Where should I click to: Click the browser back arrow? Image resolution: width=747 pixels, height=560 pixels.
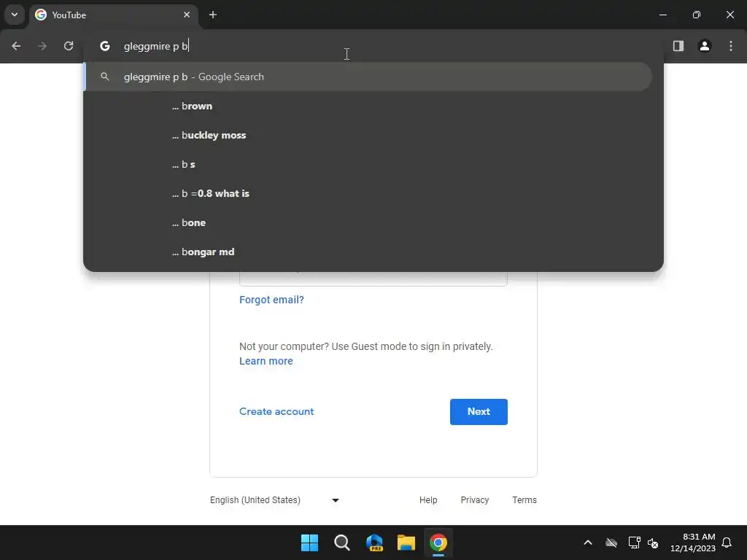point(16,46)
